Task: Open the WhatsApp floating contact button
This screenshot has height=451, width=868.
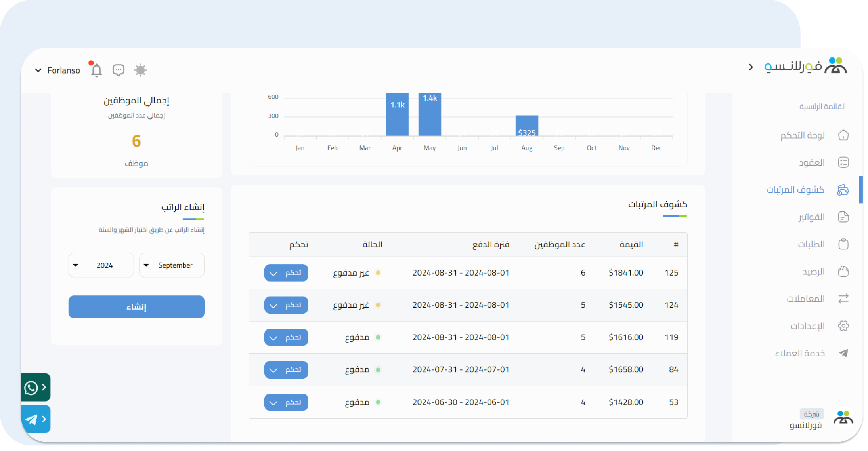Action: tap(36, 387)
